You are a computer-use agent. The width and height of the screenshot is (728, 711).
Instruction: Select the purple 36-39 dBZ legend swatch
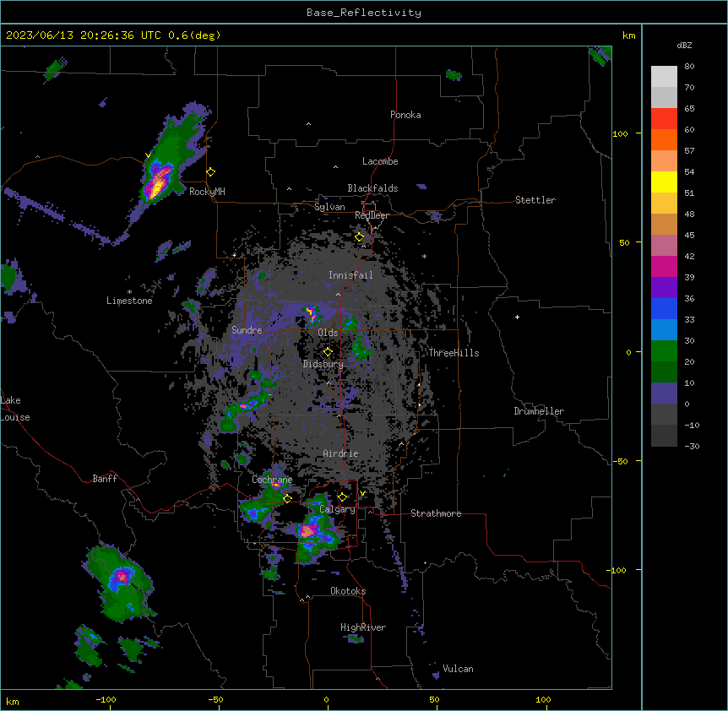(x=664, y=288)
